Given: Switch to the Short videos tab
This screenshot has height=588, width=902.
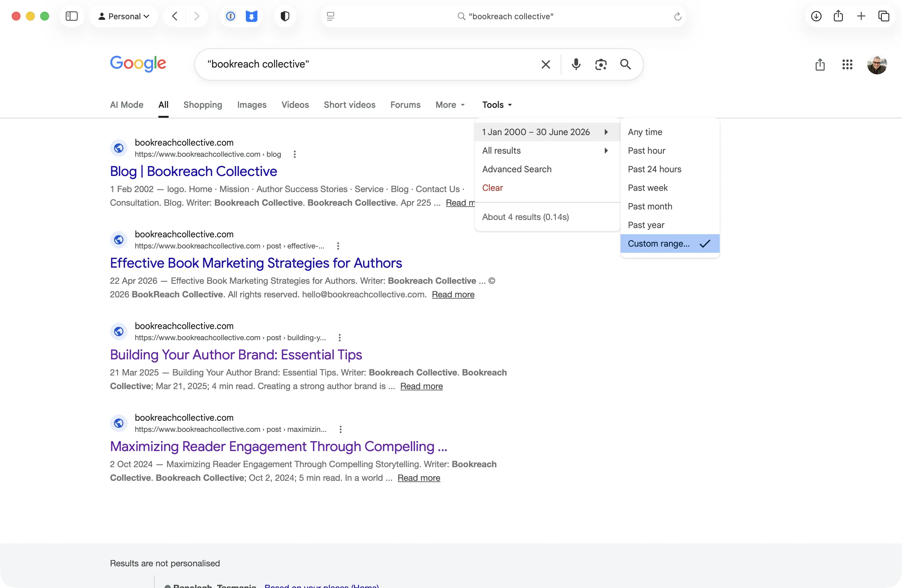Looking at the screenshot, I should [349, 105].
